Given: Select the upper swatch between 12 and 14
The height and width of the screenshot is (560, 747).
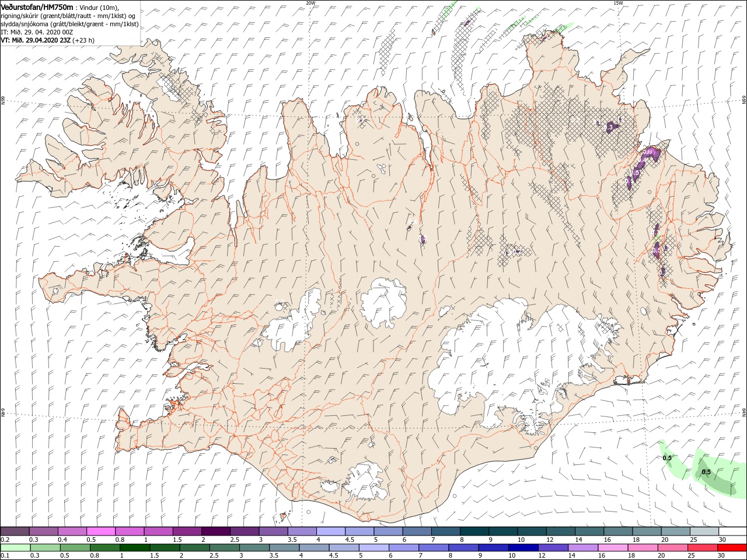Looking at the screenshot, I should click(560, 531).
